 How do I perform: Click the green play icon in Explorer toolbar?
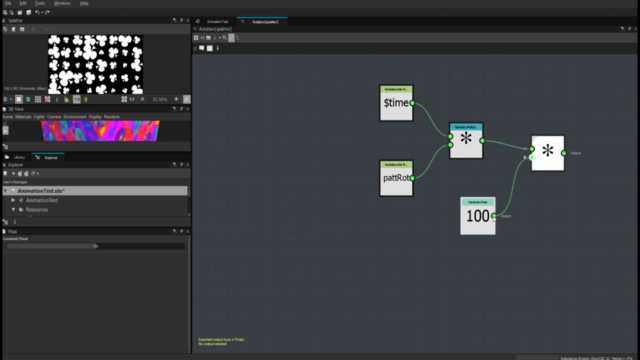click(13, 173)
